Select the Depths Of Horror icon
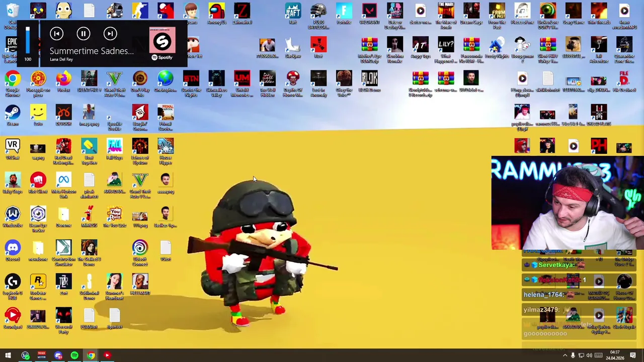 tap(293, 83)
